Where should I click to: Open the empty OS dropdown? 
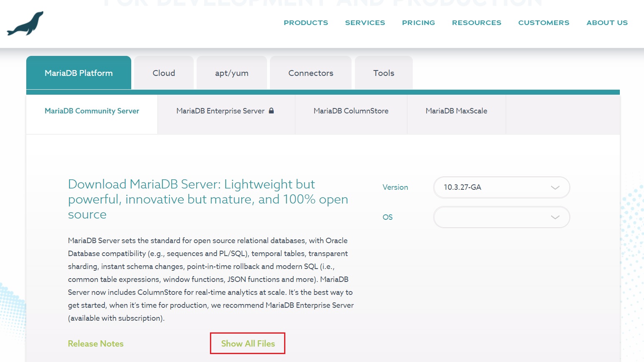tap(502, 217)
